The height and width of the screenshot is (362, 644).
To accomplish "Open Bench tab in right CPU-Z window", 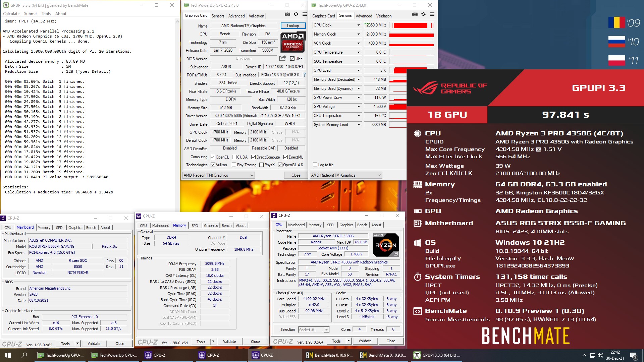I will (x=362, y=225).
